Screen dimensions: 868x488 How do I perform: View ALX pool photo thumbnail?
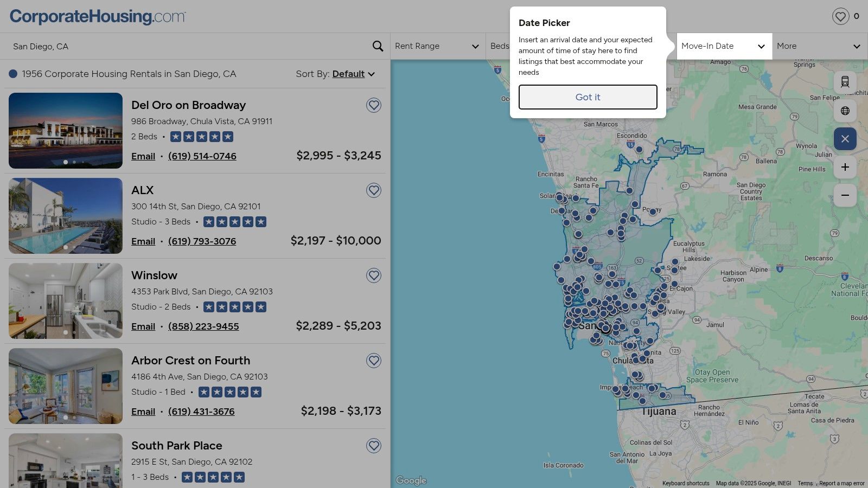tap(66, 216)
